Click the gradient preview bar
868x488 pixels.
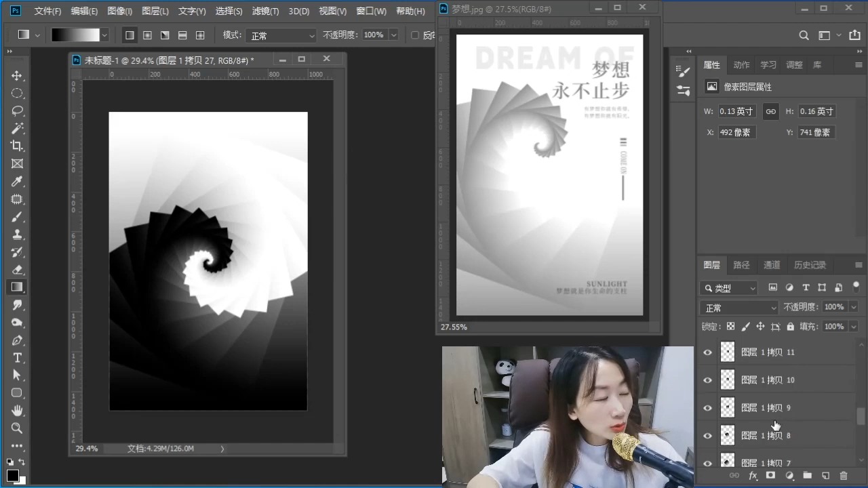click(x=75, y=35)
